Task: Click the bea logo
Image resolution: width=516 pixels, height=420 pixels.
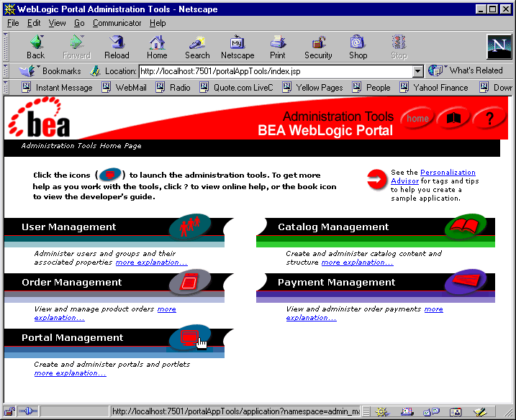Action: (x=39, y=117)
